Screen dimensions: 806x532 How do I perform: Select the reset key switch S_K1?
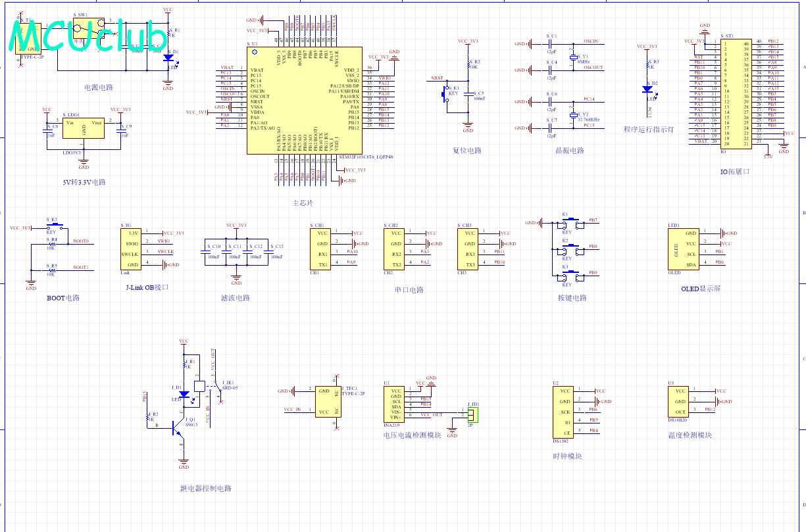pos(443,95)
